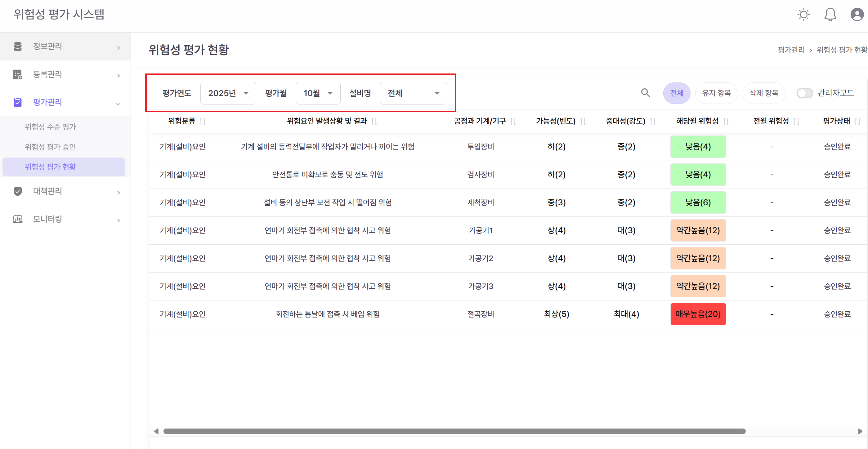Screen dimensions: 868x449
Task: Open 위험성 평가 승인 in sidebar
Action: [50, 147]
